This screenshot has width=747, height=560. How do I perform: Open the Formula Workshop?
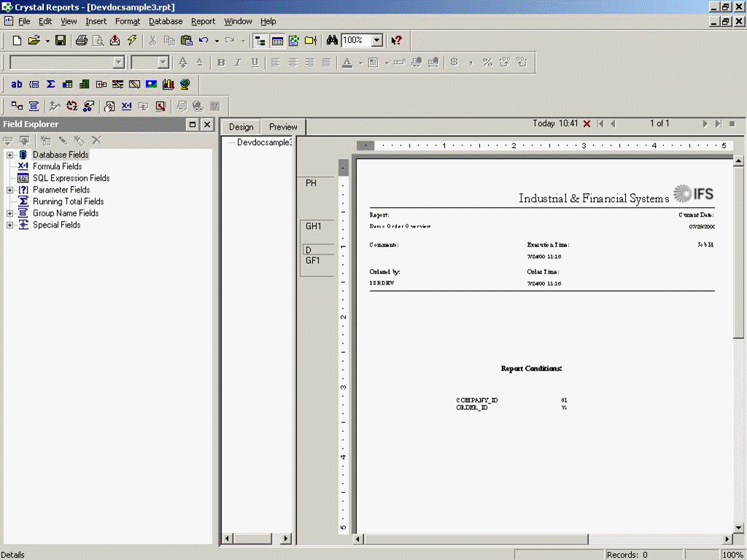click(127, 106)
